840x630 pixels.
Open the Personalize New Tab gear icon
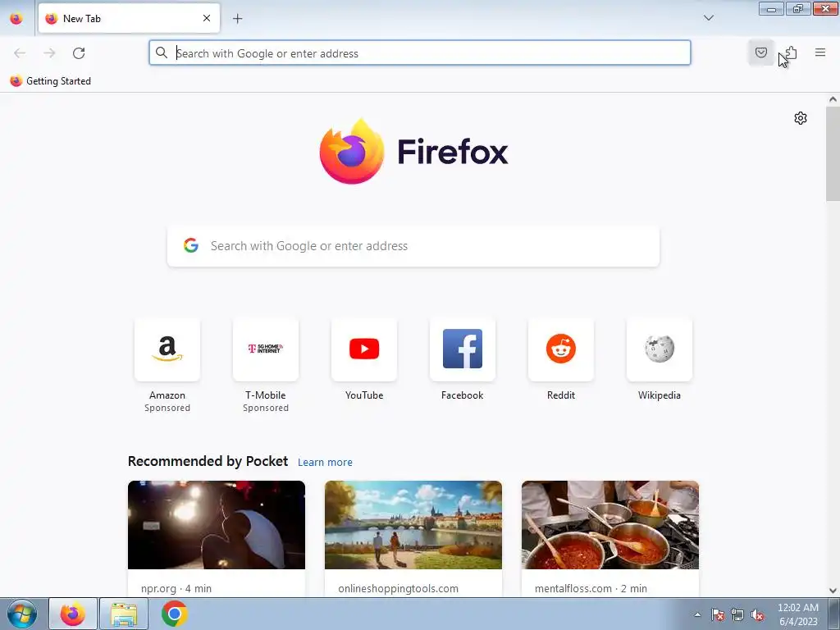coord(801,118)
